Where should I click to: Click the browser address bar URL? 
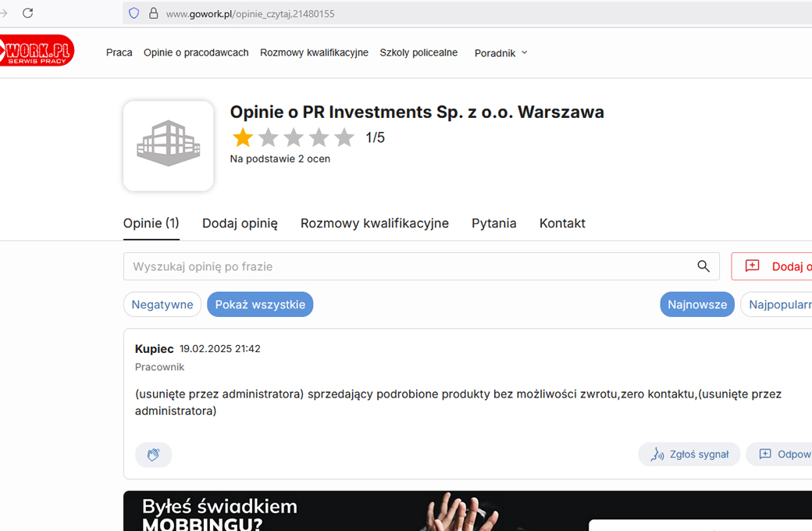[x=250, y=14]
